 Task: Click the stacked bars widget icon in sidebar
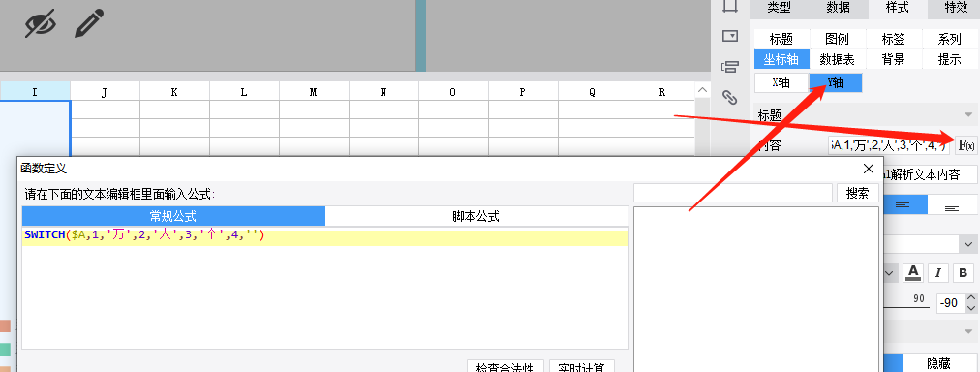730,66
